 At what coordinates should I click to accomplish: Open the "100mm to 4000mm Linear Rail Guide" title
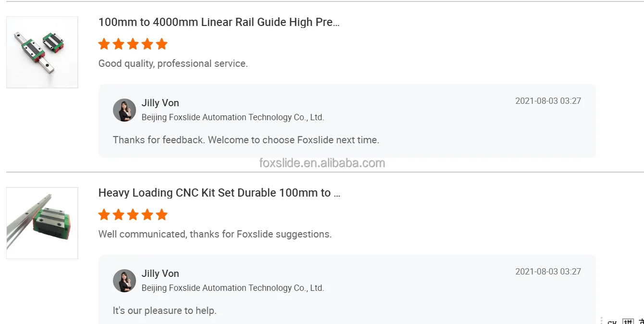click(219, 22)
